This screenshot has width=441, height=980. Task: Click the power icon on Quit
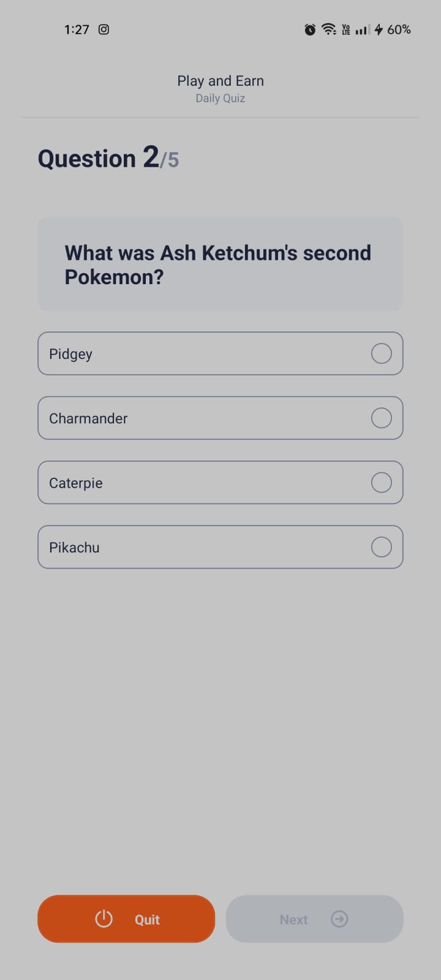click(104, 919)
